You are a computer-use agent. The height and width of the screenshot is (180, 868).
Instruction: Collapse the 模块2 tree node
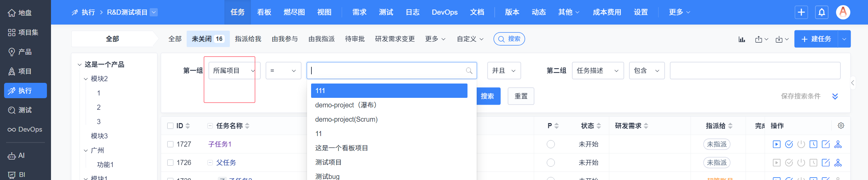(x=86, y=79)
